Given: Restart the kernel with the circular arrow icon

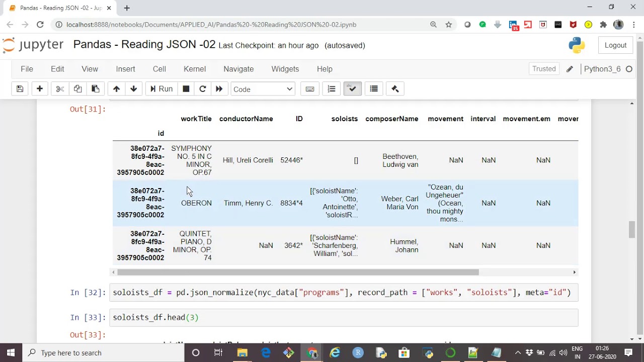Looking at the screenshot, I should (x=203, y=89).
